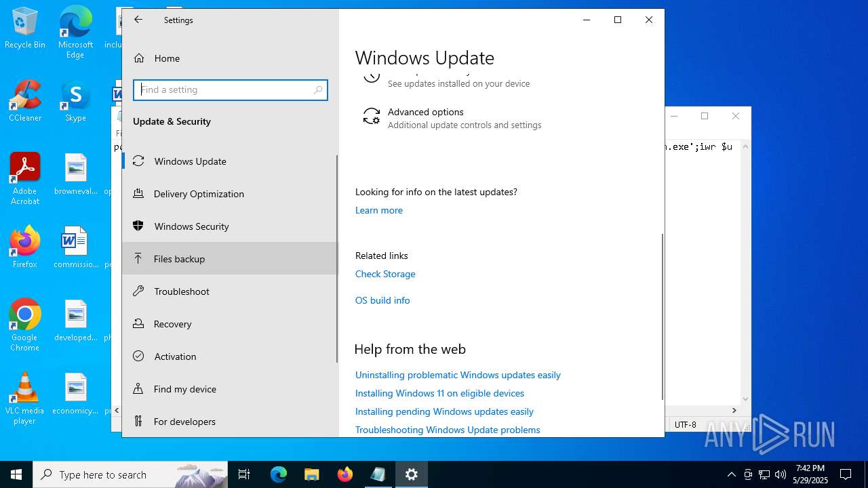Screen dimensions: 868x488
Task: Select Windows Update in the sidebar
Action: 230,161
